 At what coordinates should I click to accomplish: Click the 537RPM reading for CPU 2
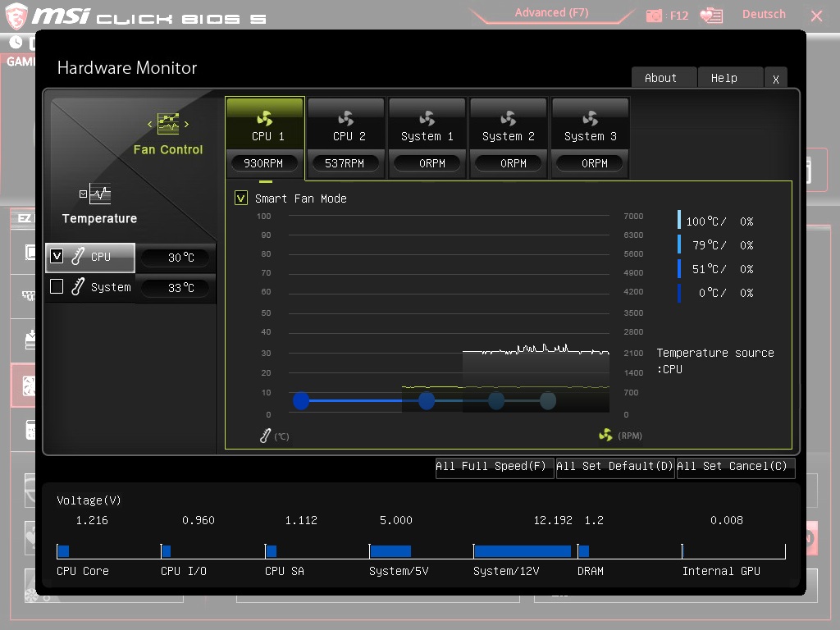click(x=345, y=163)
